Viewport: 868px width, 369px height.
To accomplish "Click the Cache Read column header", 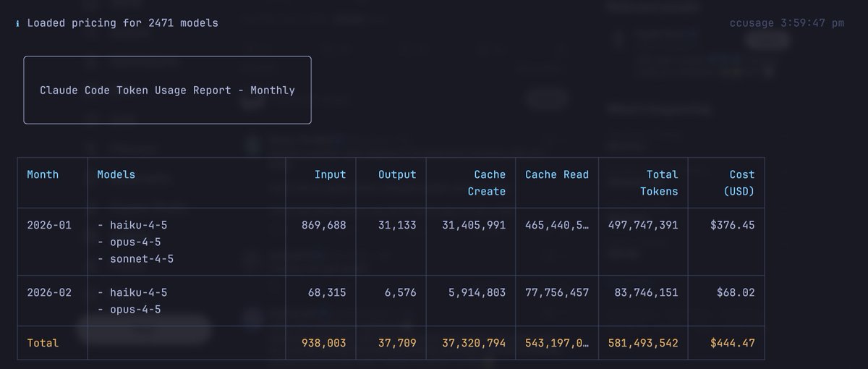I will (x=557, y=174).
